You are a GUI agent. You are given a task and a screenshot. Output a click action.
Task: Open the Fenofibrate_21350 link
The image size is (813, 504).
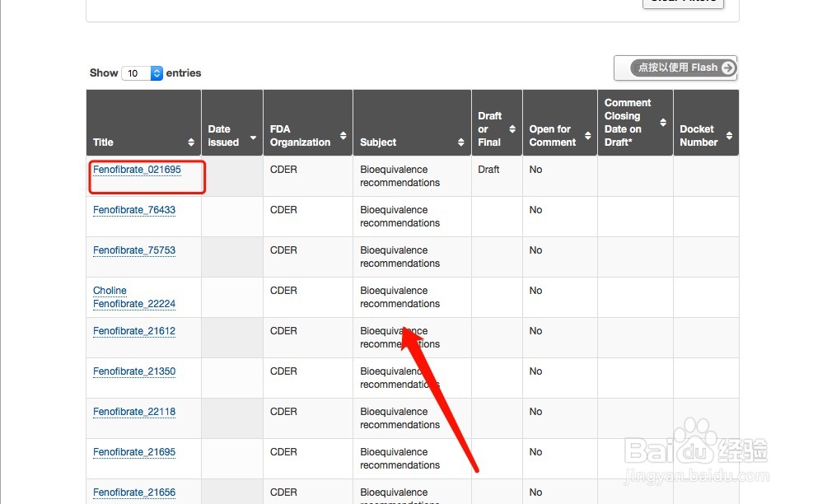(134, 371)
